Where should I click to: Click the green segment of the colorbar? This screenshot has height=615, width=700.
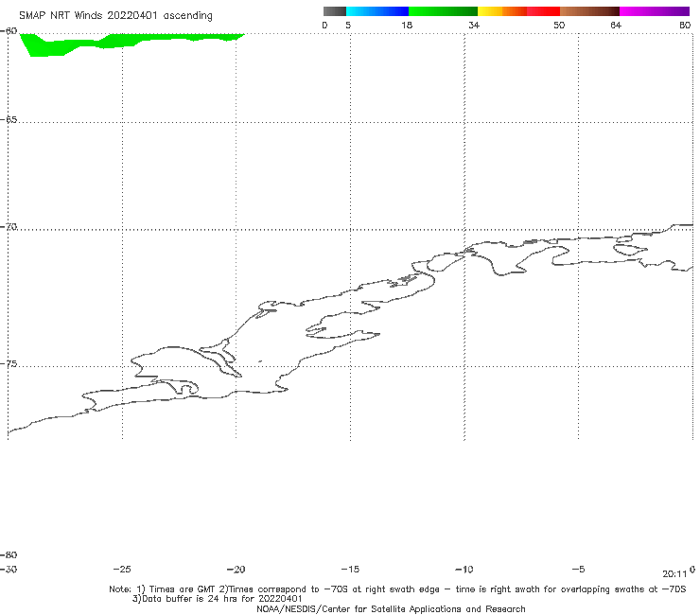443,11
